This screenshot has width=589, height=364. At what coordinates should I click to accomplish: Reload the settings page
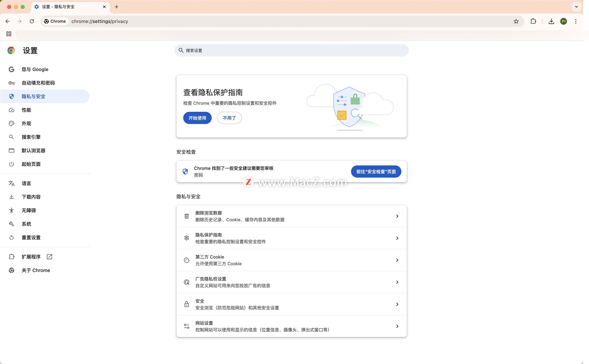pyautogui.click(x=32, y=21)
